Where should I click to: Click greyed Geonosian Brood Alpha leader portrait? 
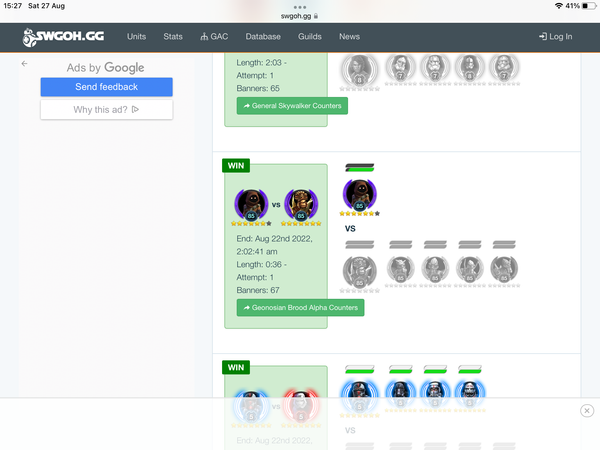(x=359, y=272)
